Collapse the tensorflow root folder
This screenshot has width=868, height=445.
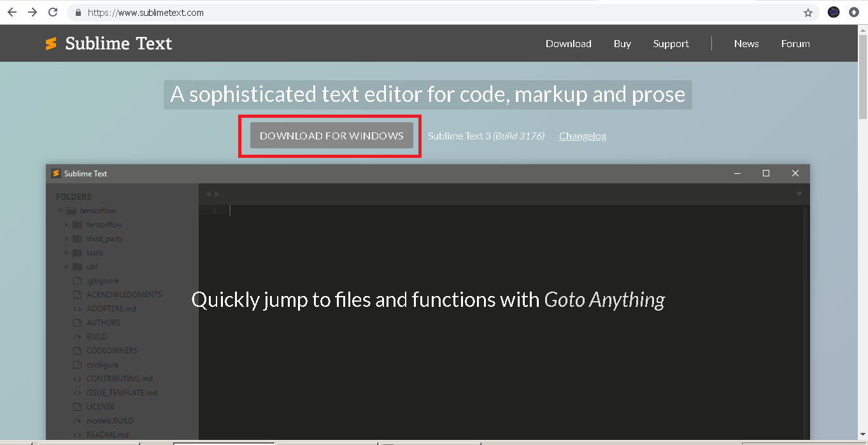[x=60, y=210]
